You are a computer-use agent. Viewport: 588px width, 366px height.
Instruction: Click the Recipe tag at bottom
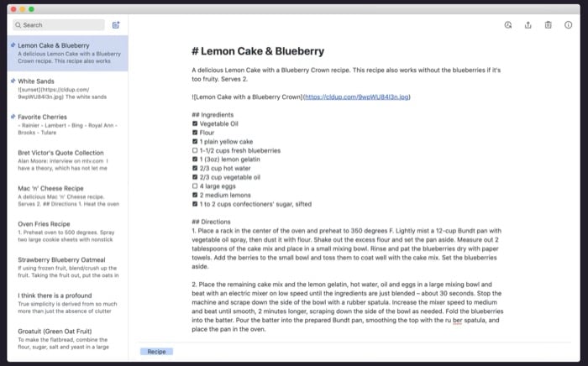156,352
